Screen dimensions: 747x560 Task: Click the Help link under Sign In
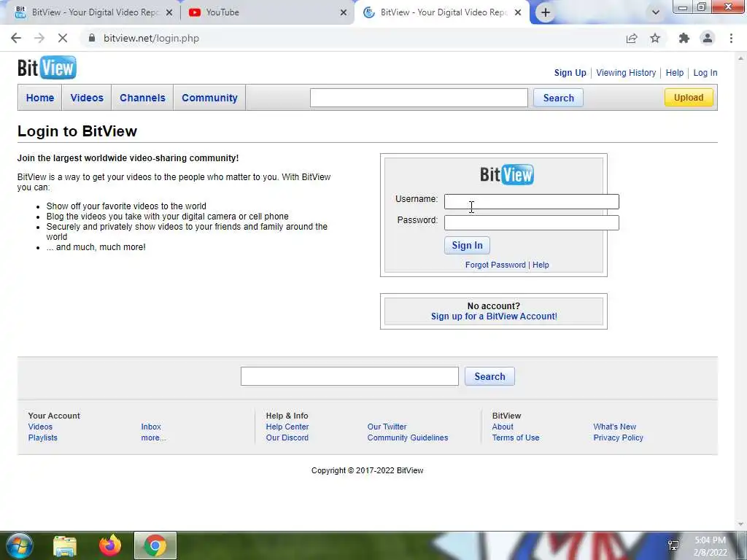coord(541,265)
